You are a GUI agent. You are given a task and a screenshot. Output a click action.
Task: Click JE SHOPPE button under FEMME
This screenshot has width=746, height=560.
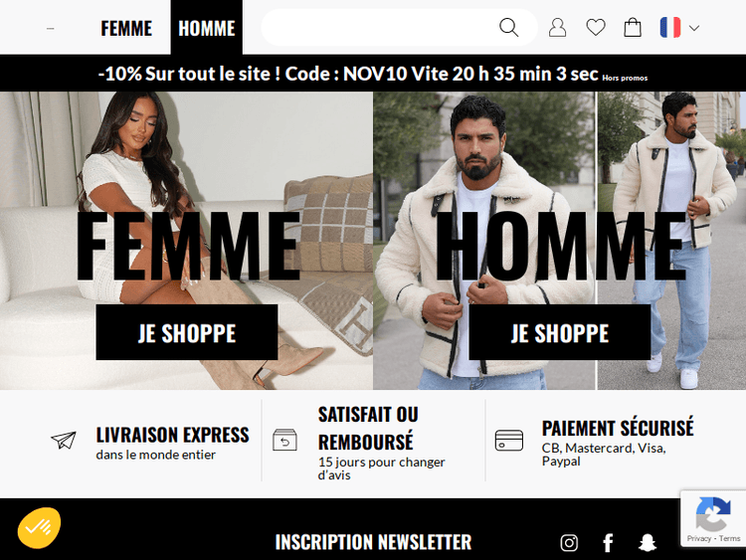coord(187,332)
